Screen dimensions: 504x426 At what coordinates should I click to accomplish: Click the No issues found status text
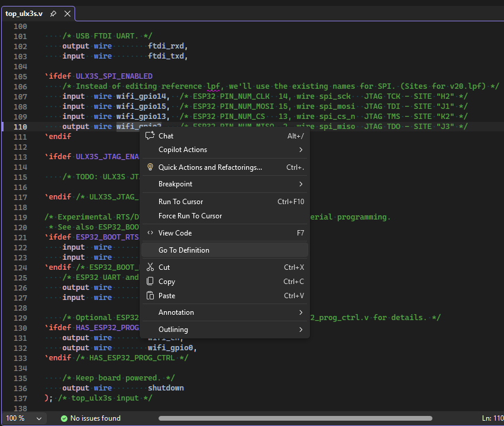point(95,418)
